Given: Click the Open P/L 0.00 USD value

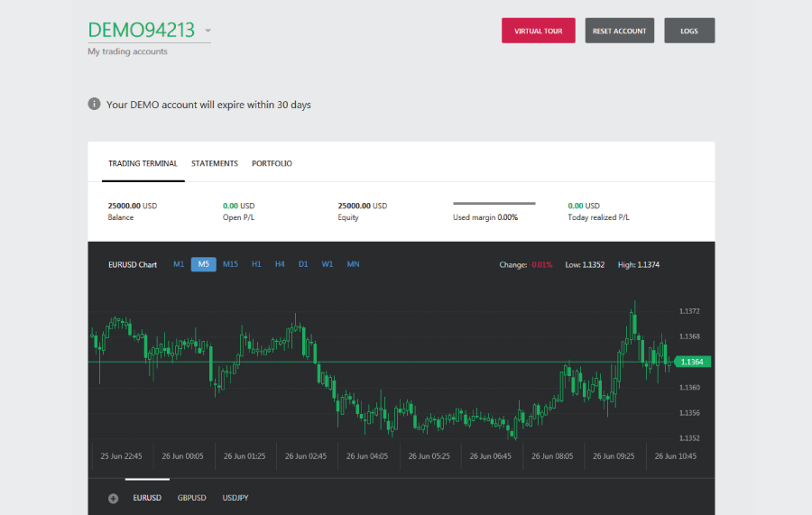Looking at the screenshot, I should [x=239, y=206].
